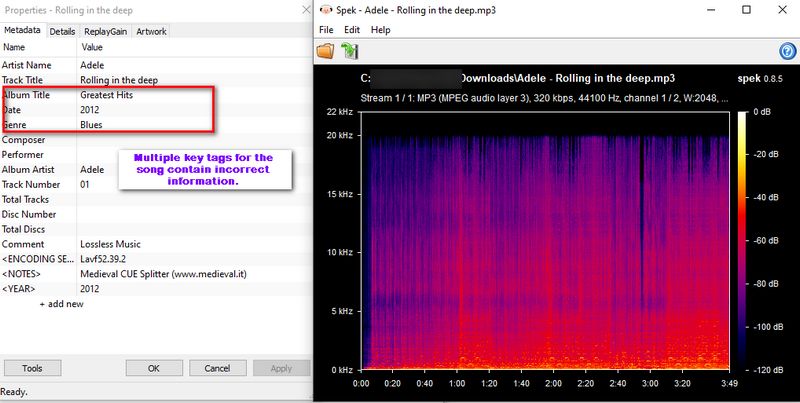Select the Total Tracks value field
The image size is (800, 403).
pyautogui.click(x=194, y=199)
